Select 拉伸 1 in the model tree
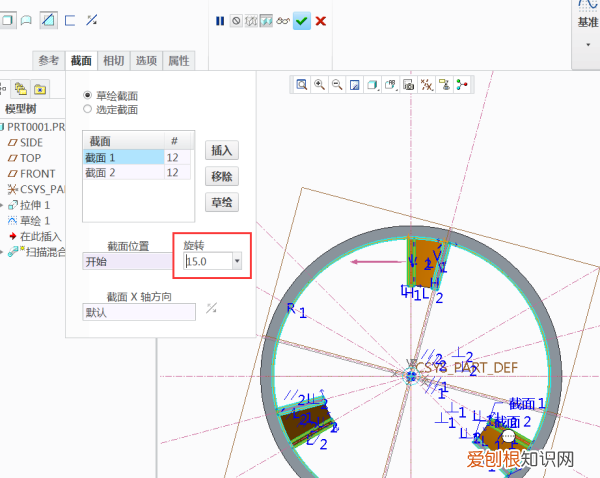Image resolution: width=600 pixels, height=478 pixels. 29,205
